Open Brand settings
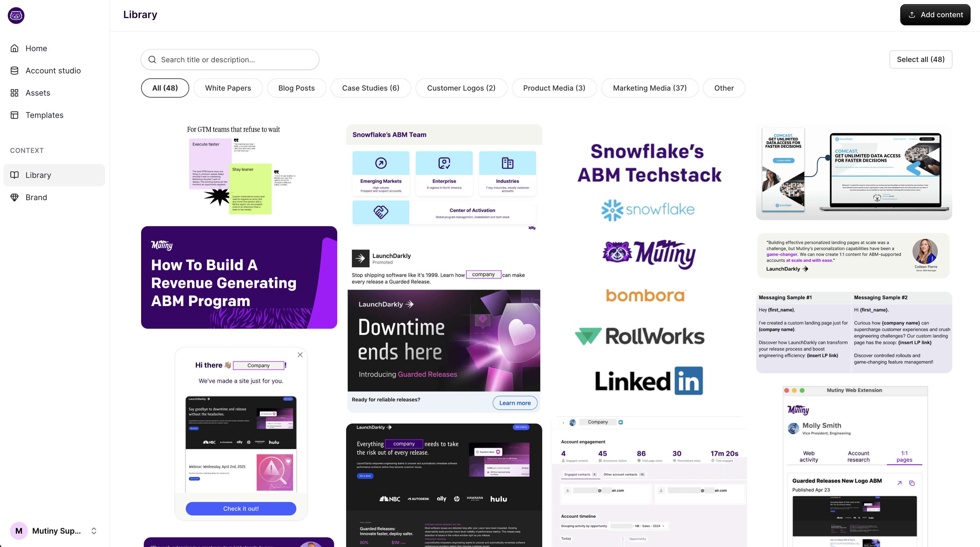 54,197
